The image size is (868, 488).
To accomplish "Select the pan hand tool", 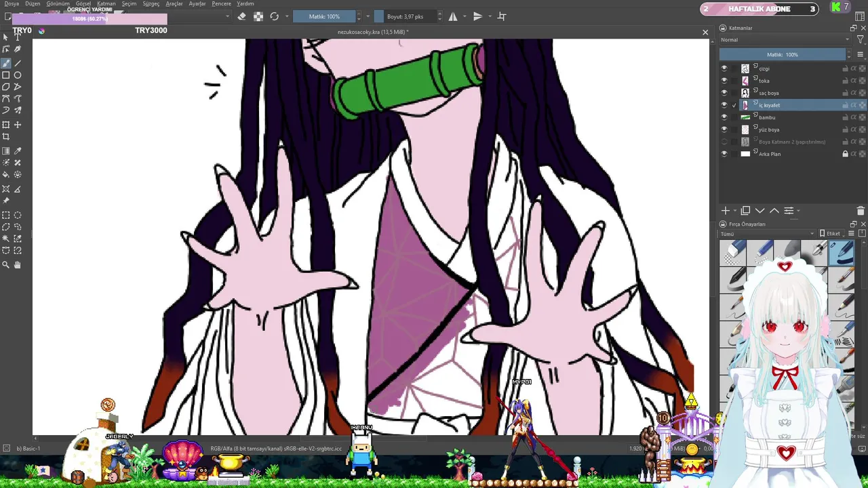I will (x=18, y=265).
